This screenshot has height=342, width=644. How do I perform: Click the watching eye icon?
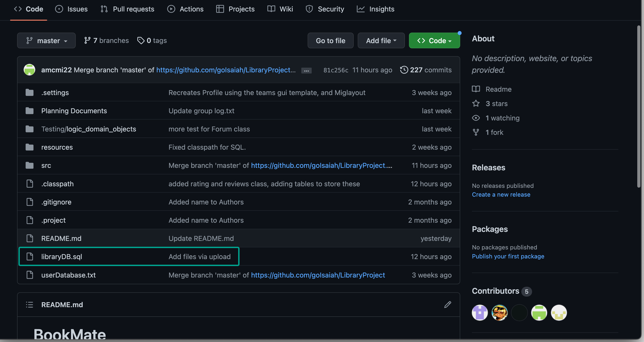(476, 118)
